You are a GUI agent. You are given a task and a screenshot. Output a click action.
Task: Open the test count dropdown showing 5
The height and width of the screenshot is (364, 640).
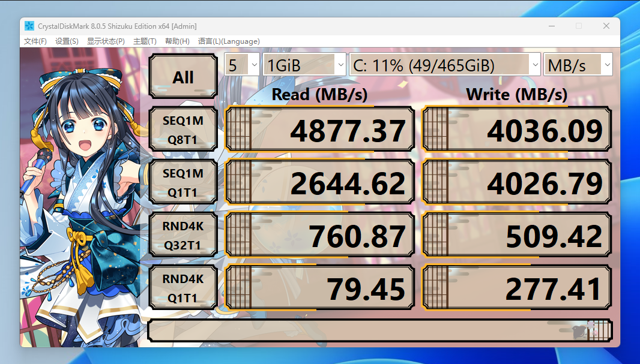241,64
